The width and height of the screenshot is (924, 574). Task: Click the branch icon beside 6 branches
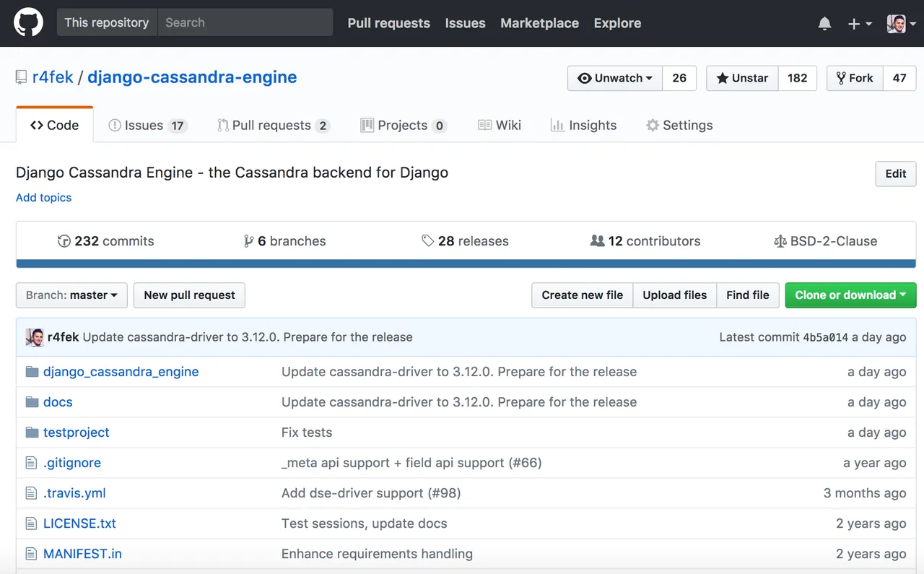(x=249, y=241)
